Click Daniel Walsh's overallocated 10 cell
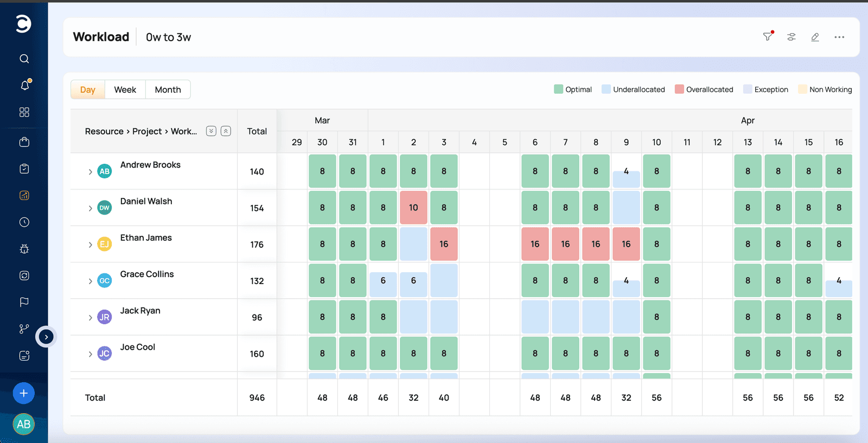This screenshot has width=868, height=443. point(413,208)
